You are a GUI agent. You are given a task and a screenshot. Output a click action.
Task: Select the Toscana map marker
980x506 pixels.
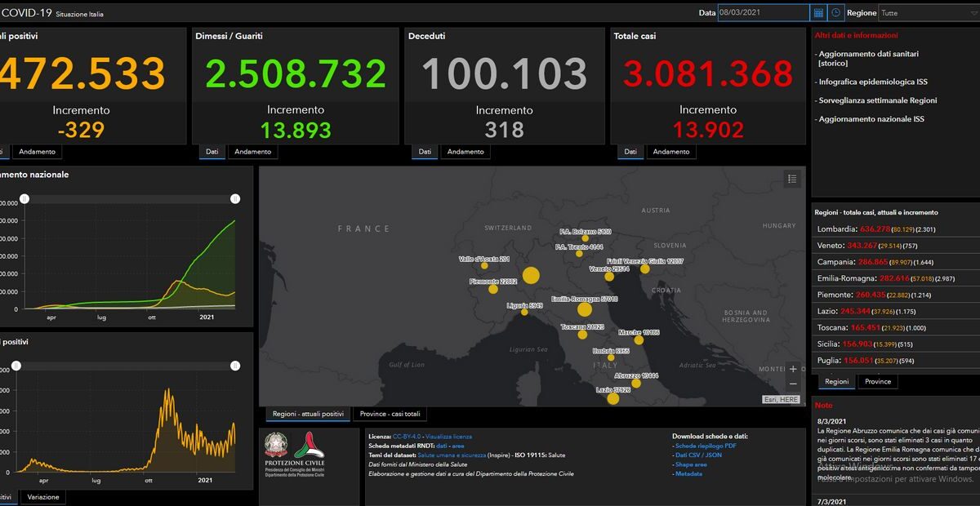pos(582,335)
